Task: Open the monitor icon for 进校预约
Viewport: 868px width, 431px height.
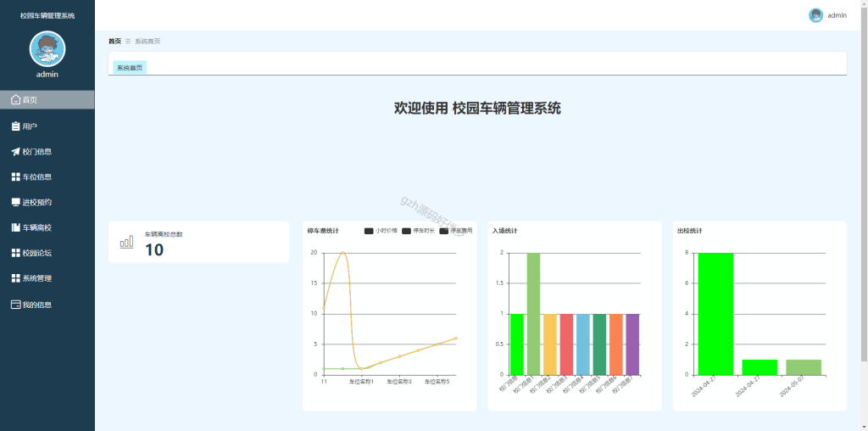Action: (15, 202)
